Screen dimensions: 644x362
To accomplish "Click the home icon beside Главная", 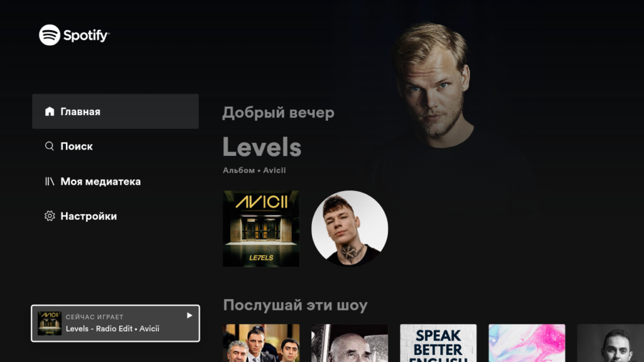I will pyautogui.click(x=49, y=111).
